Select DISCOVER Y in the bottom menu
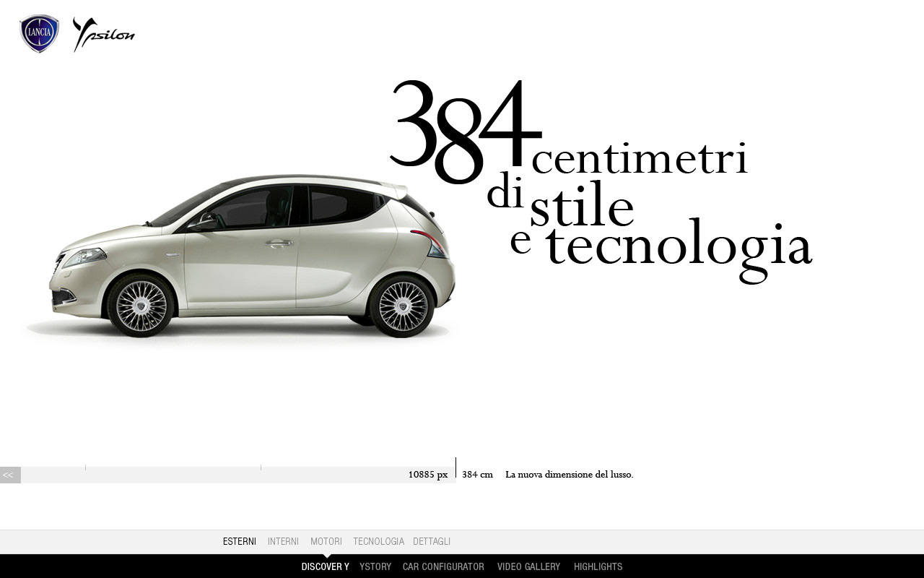Viewport: 924px width, 578px height. pyautogui.click(x=326, y=567)
